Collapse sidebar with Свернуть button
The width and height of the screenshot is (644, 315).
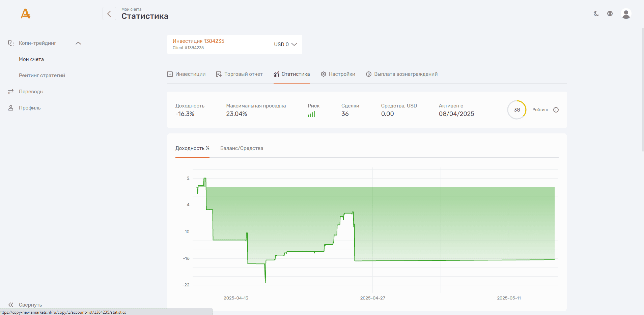point(25,305)
